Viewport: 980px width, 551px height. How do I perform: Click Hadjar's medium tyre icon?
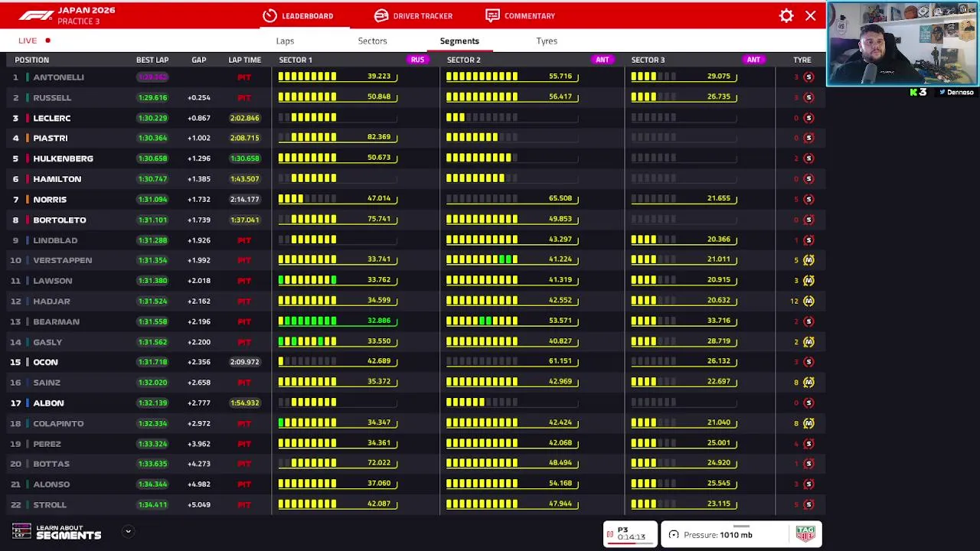tap(808, 301)
